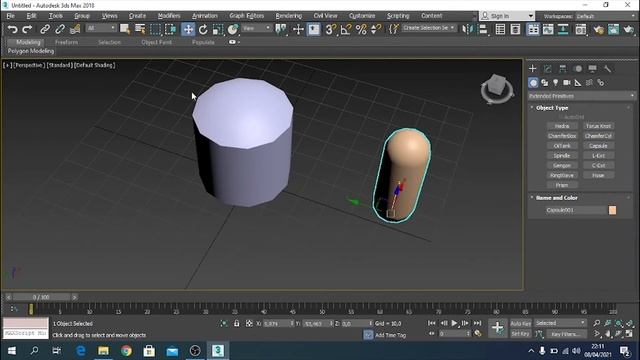Open File Explorer from the taskbar

click(103, 351)
